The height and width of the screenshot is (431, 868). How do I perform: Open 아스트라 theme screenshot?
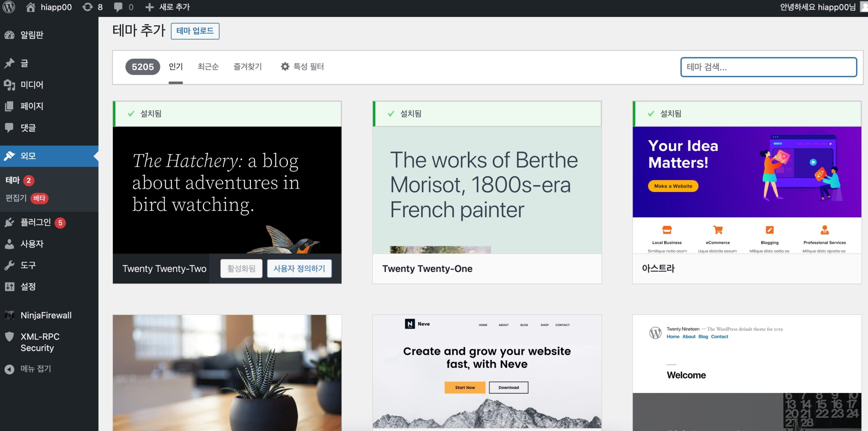pos(747,190)
